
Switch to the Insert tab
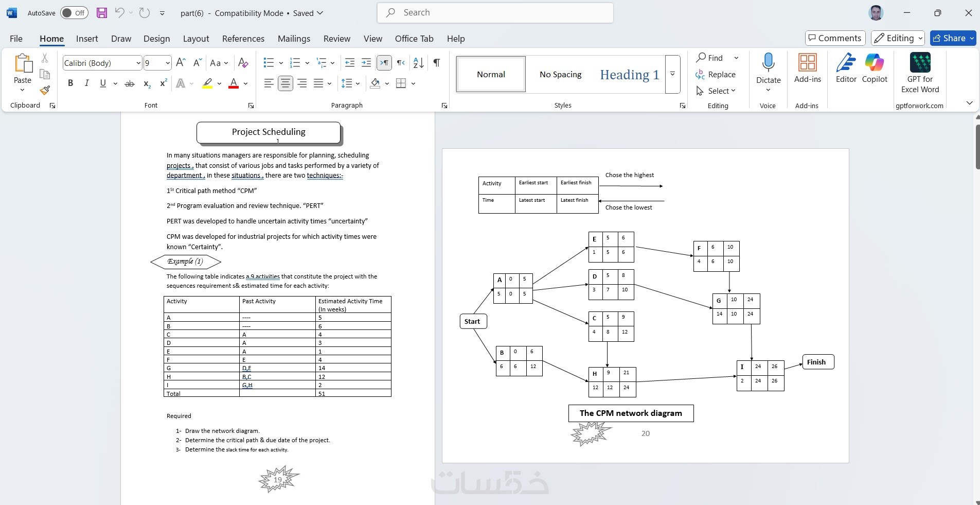[x=87, y=39]
